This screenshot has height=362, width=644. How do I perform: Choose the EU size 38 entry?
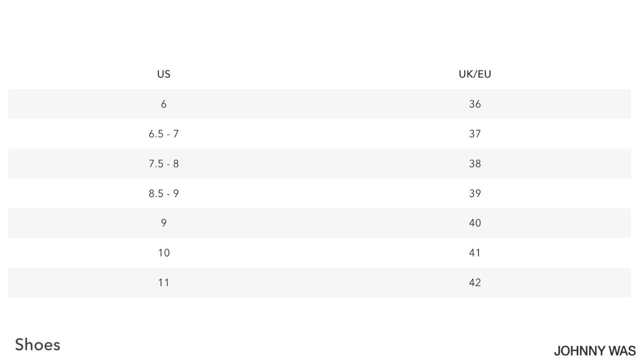pos(474,163)
